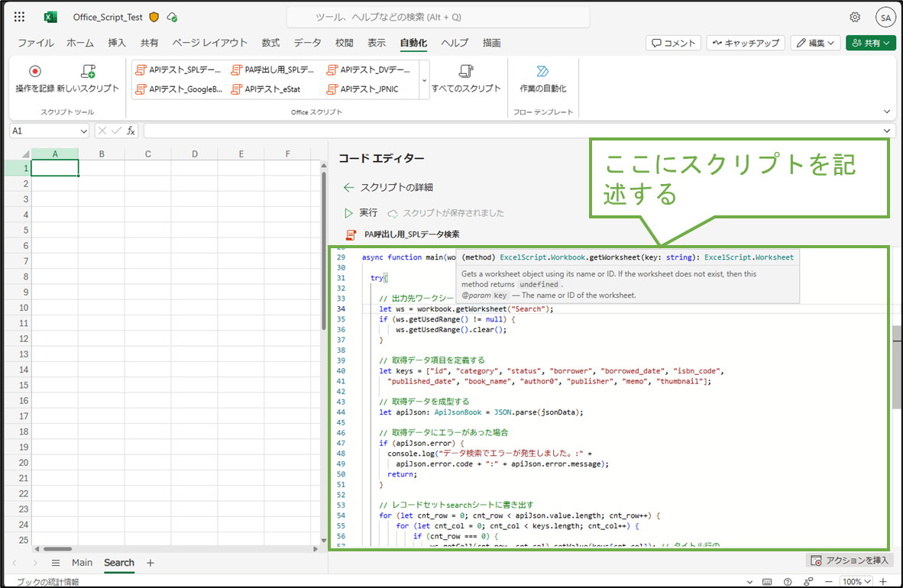The image size is (903, 588).
Task: Click the code editor scrollbar thumb
Action: pos(897,367)
